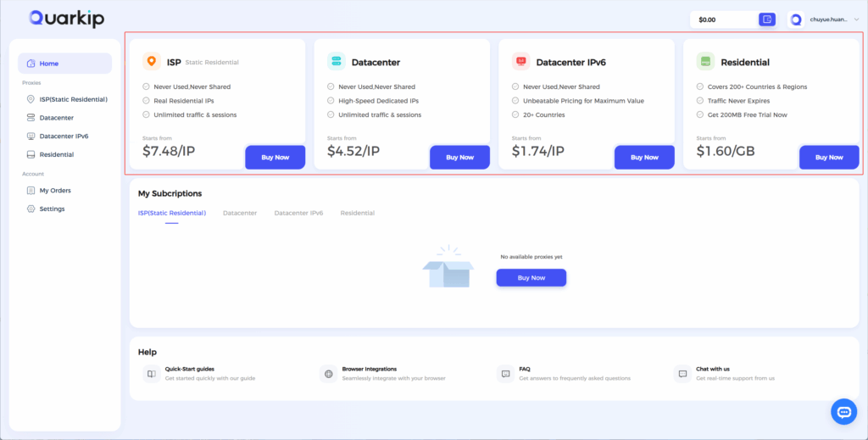Screen dimensions: 868x440
Task: Click the $1.60/GB price text
Action: click(726, 151)
